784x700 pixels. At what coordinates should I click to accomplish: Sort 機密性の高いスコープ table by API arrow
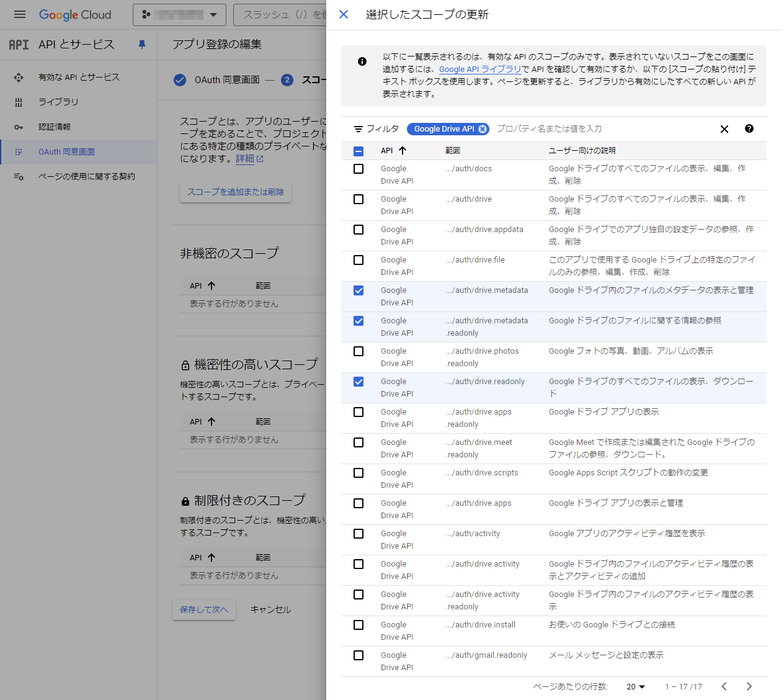tap(212, 421)
